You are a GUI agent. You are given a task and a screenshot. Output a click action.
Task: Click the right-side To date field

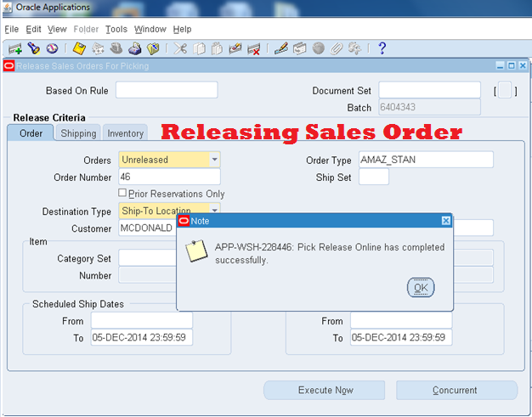tap(401, 337)
